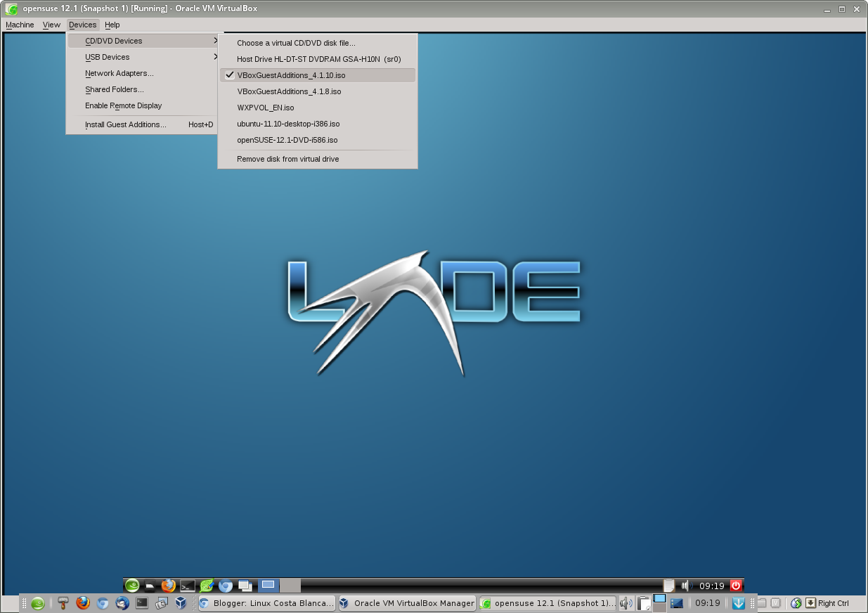Click the guest panel 09:19 clock
The image size is (868, 613).
pos(711,586)
